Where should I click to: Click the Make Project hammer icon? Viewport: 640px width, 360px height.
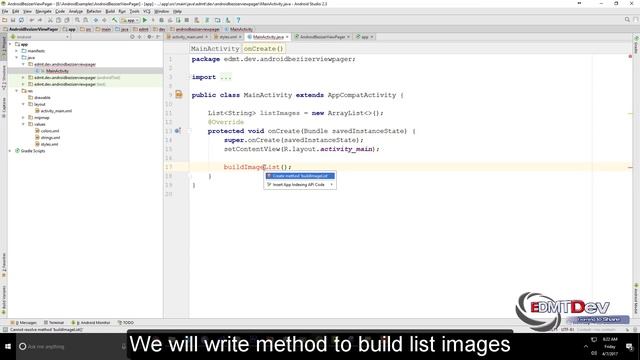click(x=115, y=20)
